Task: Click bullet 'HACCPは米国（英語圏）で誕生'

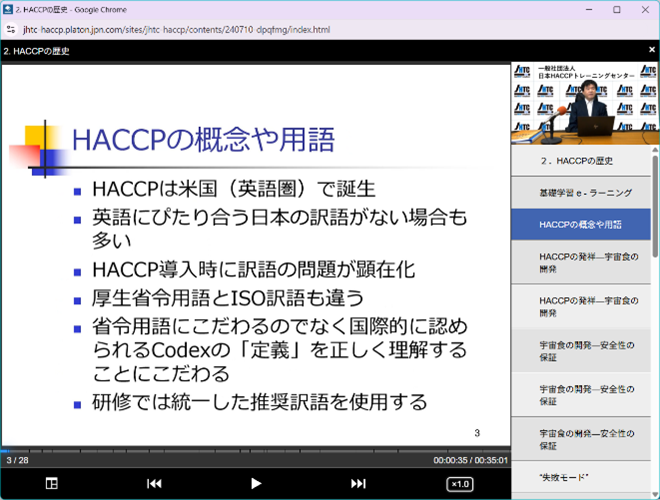Action: pos(234,189)
